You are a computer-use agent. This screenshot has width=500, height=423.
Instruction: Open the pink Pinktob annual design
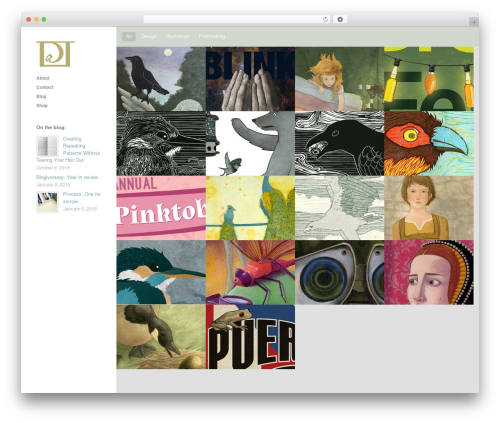click(x=161, y=208)
